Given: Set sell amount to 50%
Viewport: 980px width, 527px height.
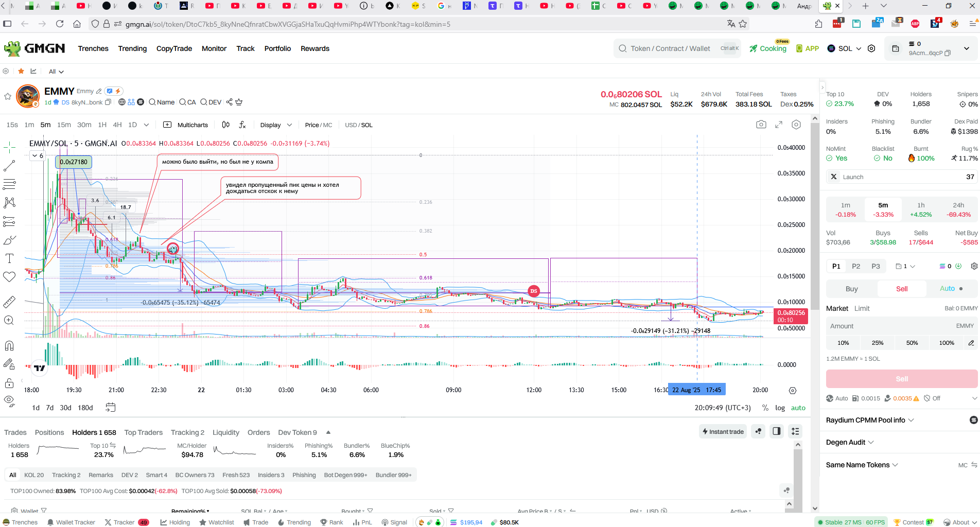Looking at the screenshot, I should click(912, 343).
